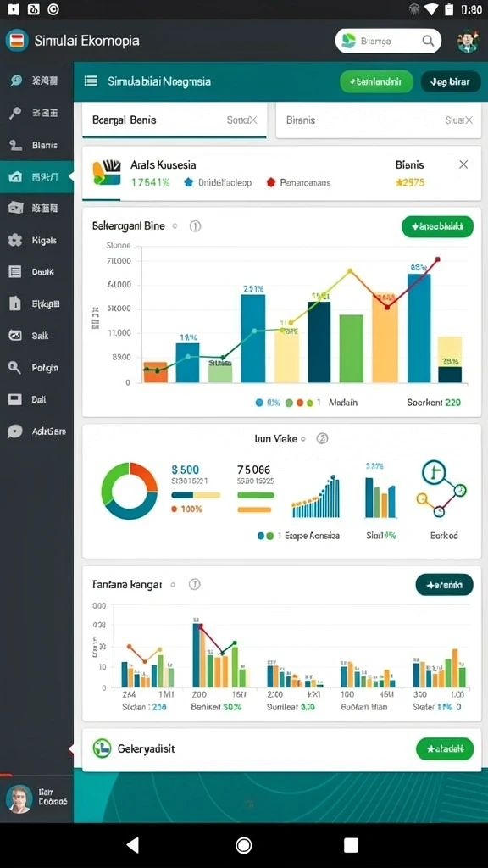This screenshot has width=488, height=868.
Task: Click the Elkagal building icon in sidebar
Action: tap(15, 303)
